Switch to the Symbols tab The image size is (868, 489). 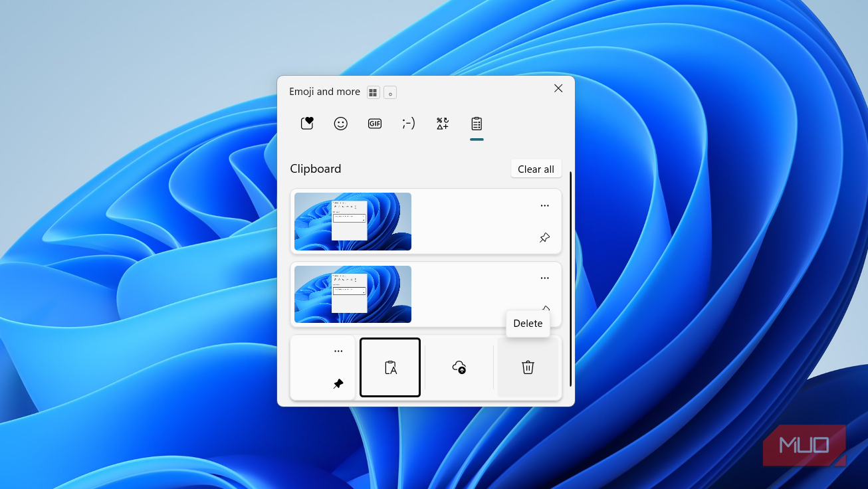tap(443, 124)
